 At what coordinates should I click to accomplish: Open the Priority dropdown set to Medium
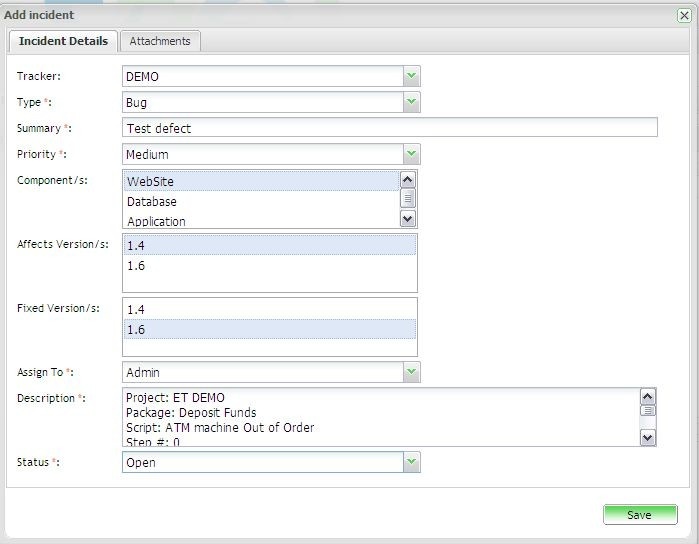pyautogui.click(x=411, y=155)
